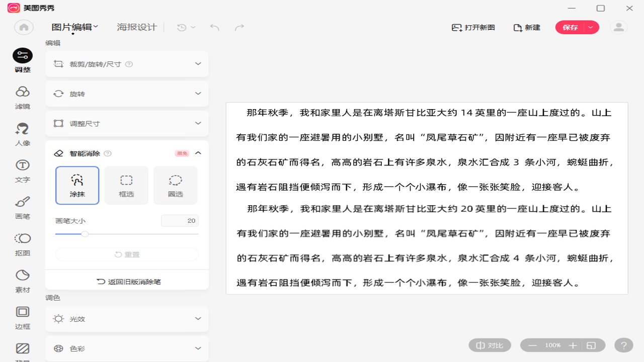Open the 调整 adjust sidebar panel
Viewport: 644px width, 362px height.
23,61
